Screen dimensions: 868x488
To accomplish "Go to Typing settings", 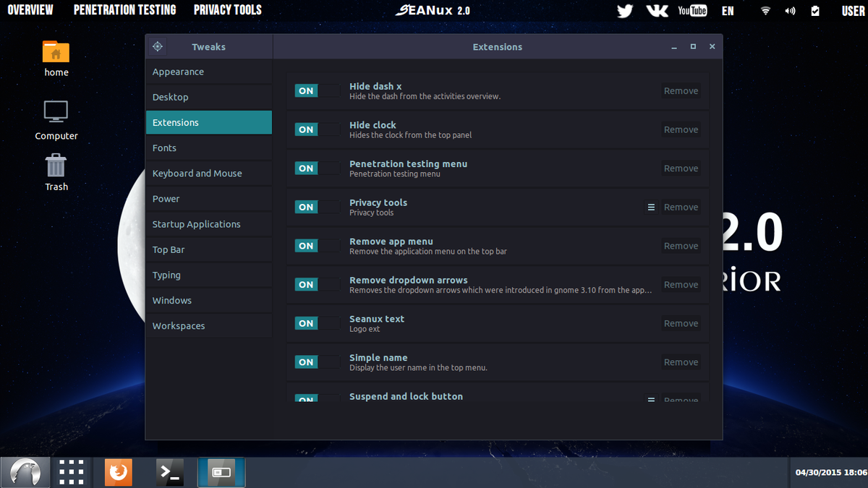I will pyautogui.click(x=208, y=275).
